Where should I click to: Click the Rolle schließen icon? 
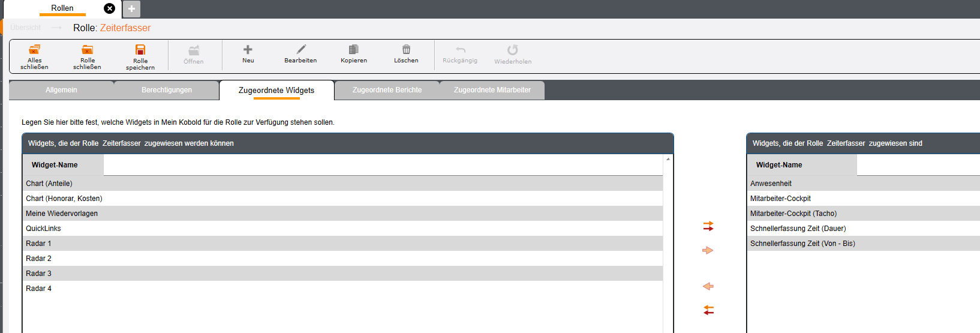88,50
